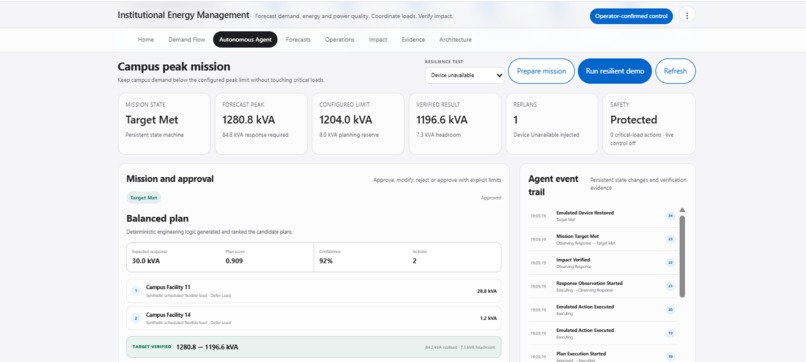806x362 pixels.
Task: Click step badge 1 beside Campus Facility 11
Action: (136, 291)
